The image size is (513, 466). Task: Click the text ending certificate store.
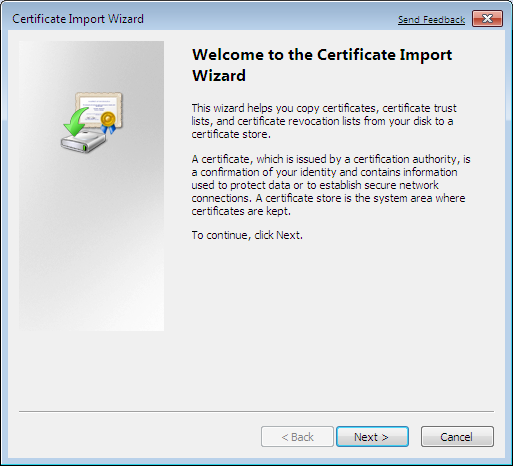coord(231,134)
